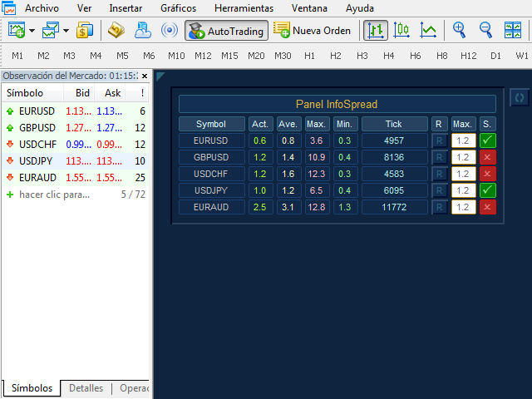532x399 pixels.
Task: Toggle the green check for USDJPY row
Action: pos(488,190)
